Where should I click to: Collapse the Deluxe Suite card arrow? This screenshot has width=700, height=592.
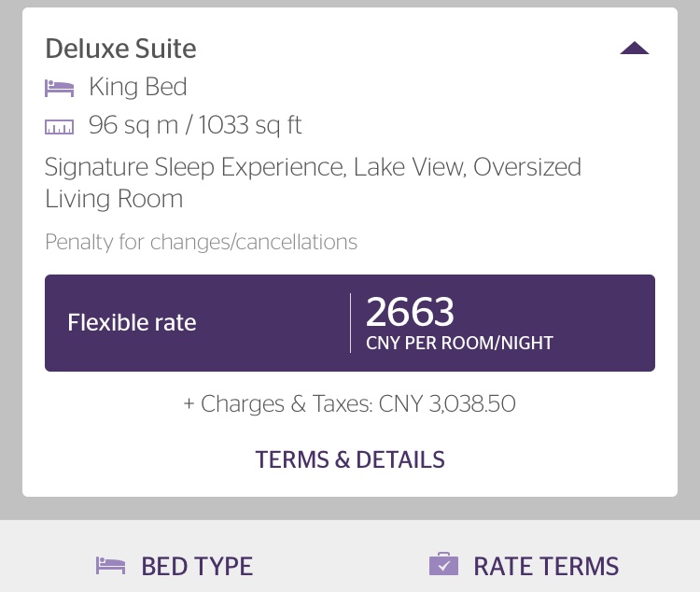pyautogui.click(x=635, y=48)
